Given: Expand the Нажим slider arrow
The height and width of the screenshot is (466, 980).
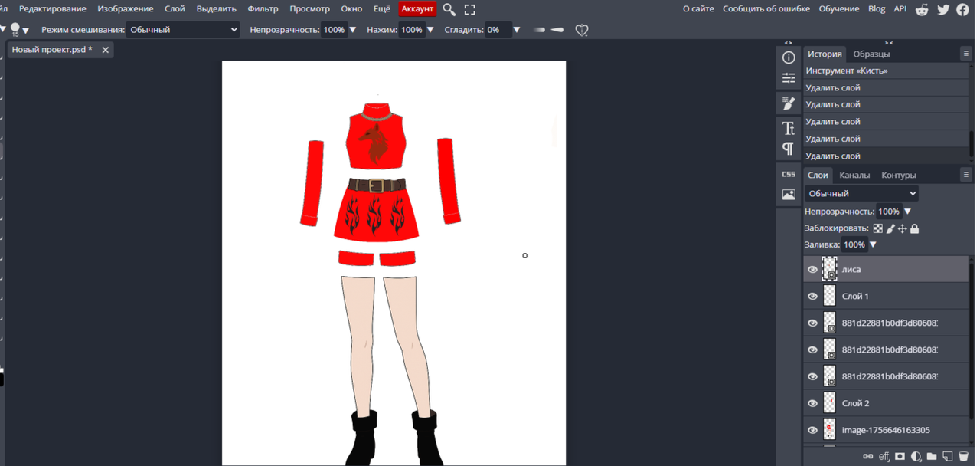Looking at the screenshot, I should [430, 30].
